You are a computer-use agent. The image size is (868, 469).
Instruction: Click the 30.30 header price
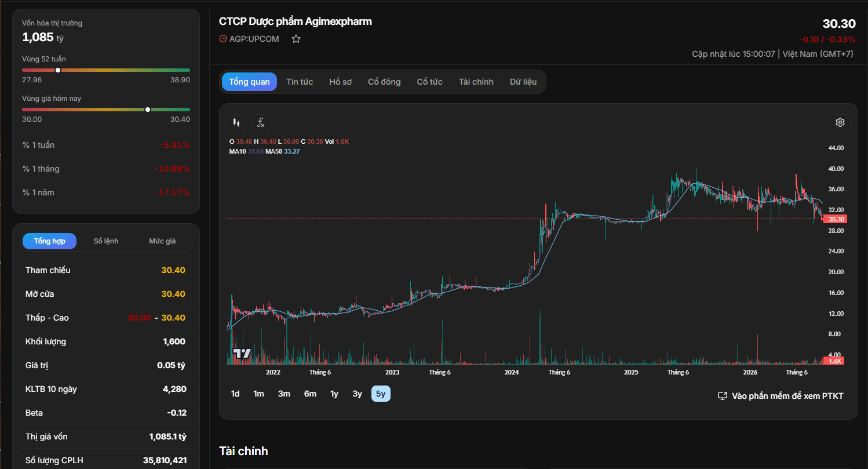pyautogui.click(x=839, y=24)
